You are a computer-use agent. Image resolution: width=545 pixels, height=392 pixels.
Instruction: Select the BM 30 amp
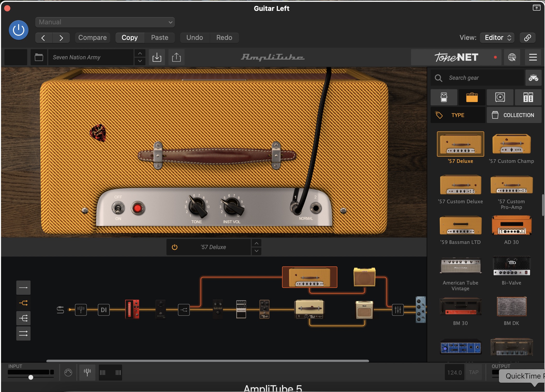coord(460,307)
